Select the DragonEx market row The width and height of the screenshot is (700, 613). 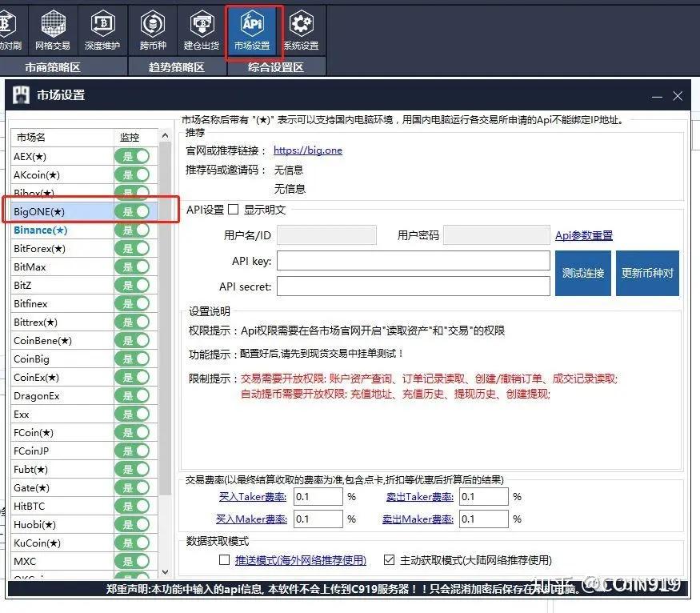point(85,395)
